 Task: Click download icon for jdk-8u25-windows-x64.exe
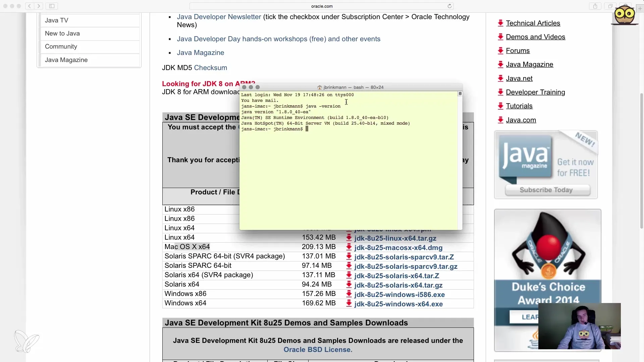click(349, 304)
